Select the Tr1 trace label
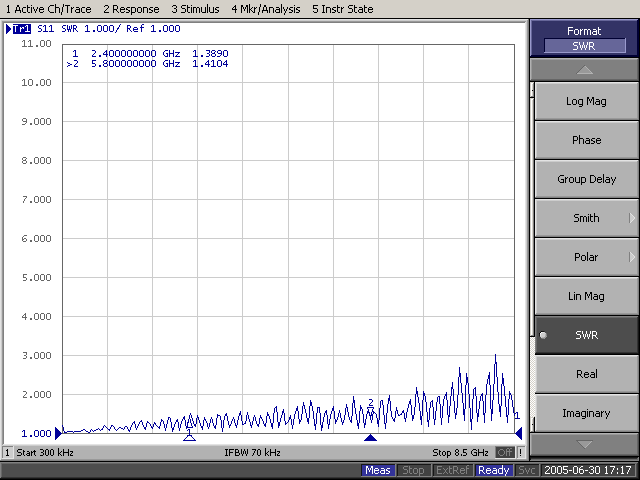Viewport: 640px width, 480px height. point(22,29)
